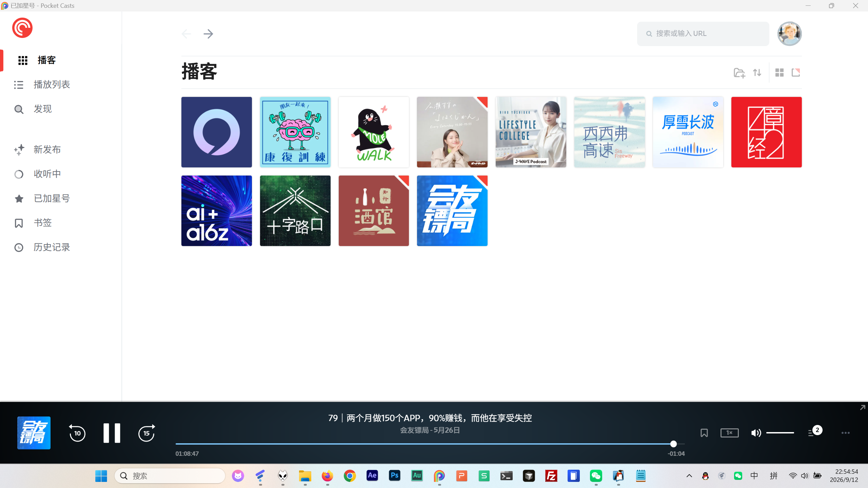This screenshot has height=488, width=868.
Task: Open Firefox from the taskbar
Action: 327,476
